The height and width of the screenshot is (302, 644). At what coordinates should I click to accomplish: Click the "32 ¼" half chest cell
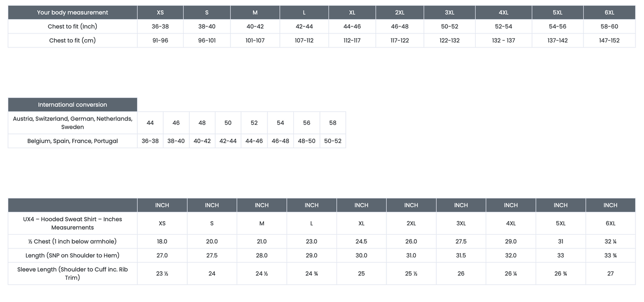tap(610, 241)
